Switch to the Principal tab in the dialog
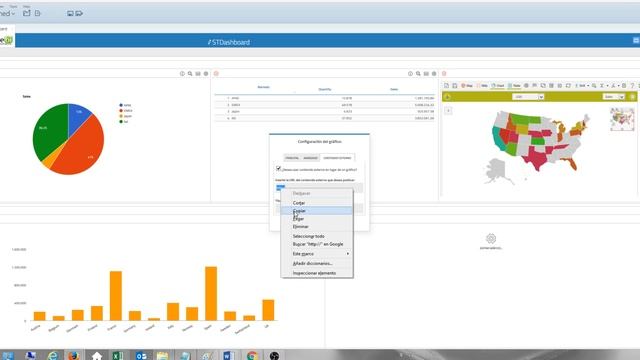This screenshot has height=360, width=640. click(x=292, y=158)
